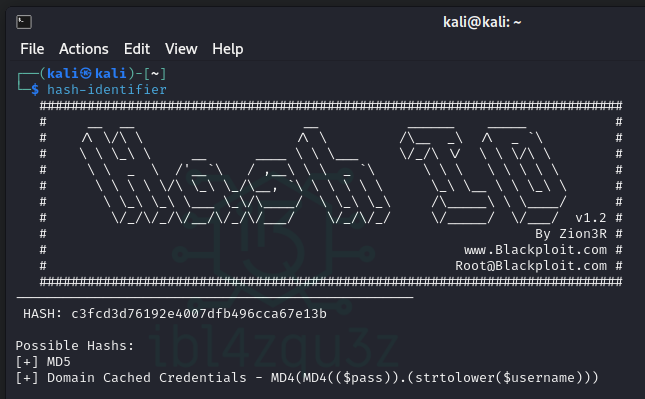Click the MD5 result line
645x399 pixels.
point(43,362)
